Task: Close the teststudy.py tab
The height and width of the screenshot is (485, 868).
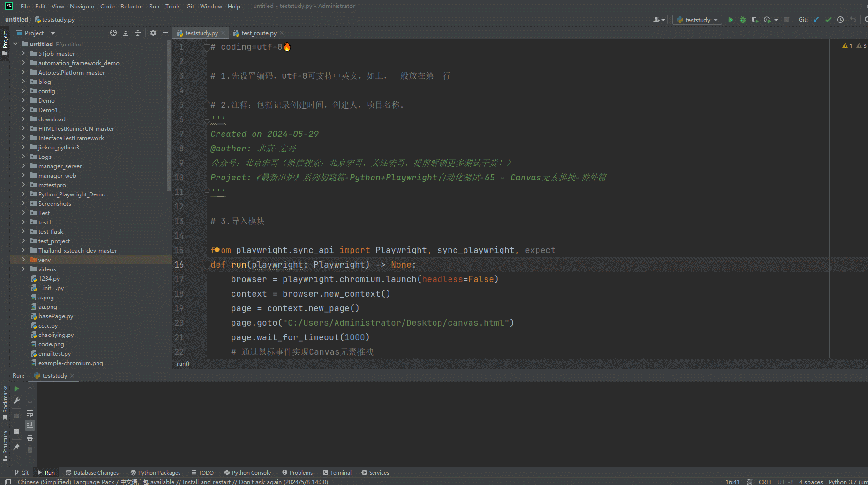Action: tap(223, 33)
